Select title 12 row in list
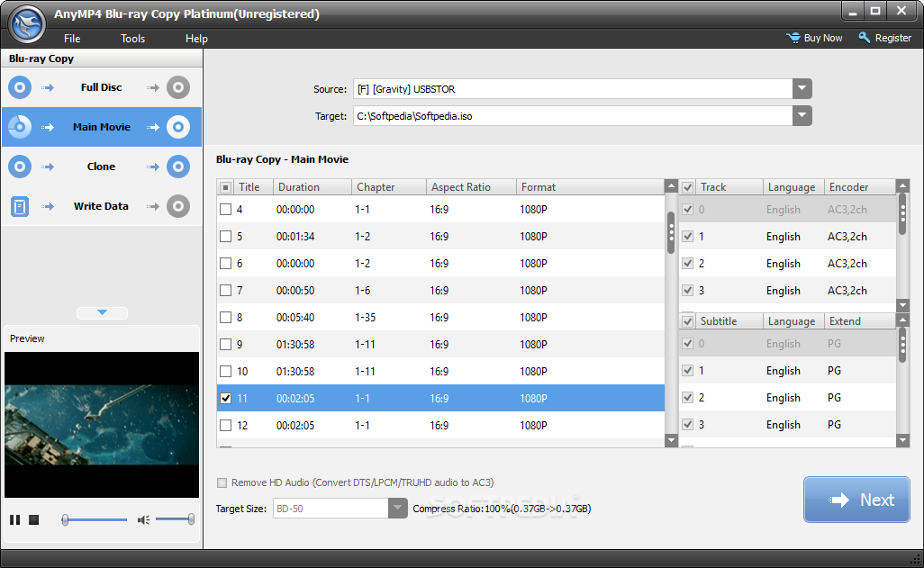 440,426
